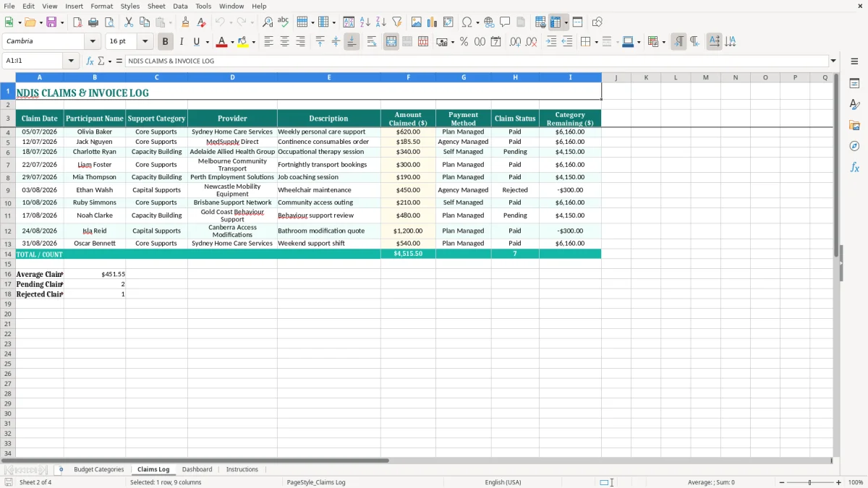868x488 pixels.
Task: Open the background color dropdown arrow
Action: pos(253,42)
